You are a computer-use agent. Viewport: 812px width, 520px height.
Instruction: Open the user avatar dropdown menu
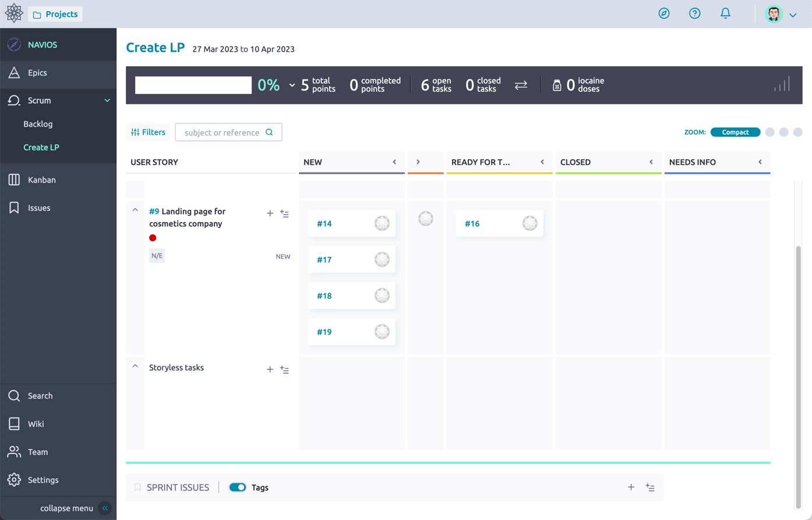781,14
